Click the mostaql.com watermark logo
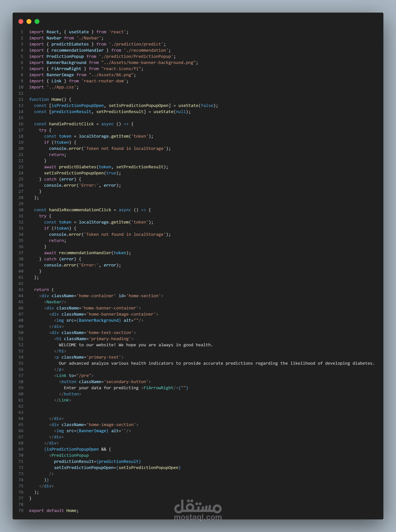Viewport: 396px width, 532px height. pos(198,509)
